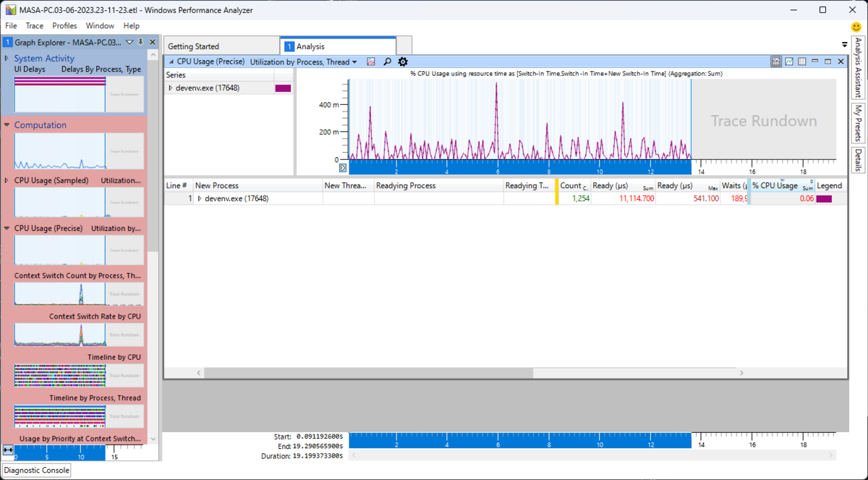
Task: Open the File menu
Action: [11, 25]
